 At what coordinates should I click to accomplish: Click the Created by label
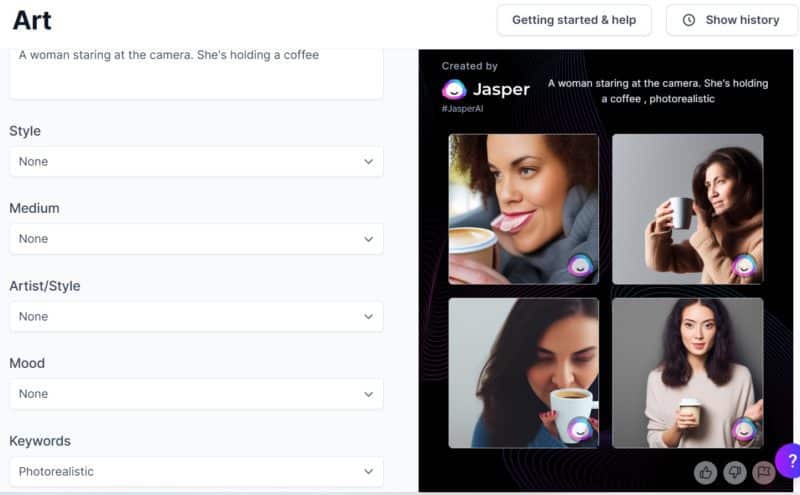tap(469, 66)
